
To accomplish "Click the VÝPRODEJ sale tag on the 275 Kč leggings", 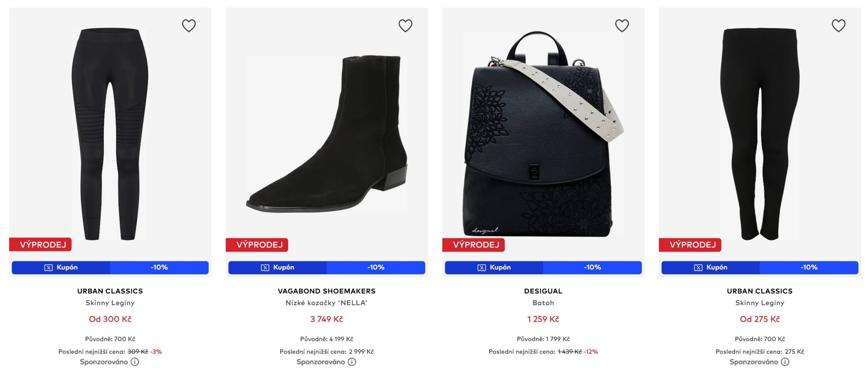I will [x=692, y=245].
